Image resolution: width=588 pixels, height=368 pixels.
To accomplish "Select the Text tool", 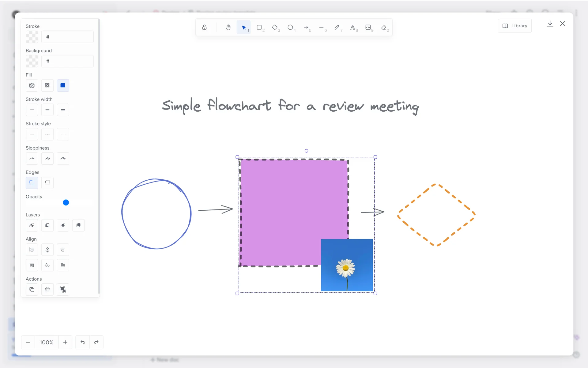I will coord(352,28).
